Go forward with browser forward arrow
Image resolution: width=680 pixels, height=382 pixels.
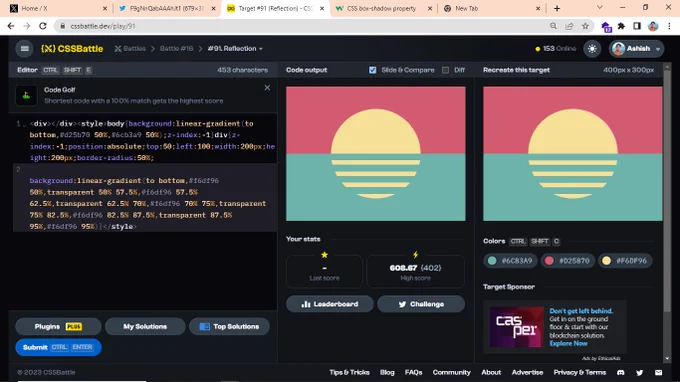[27, 26]
